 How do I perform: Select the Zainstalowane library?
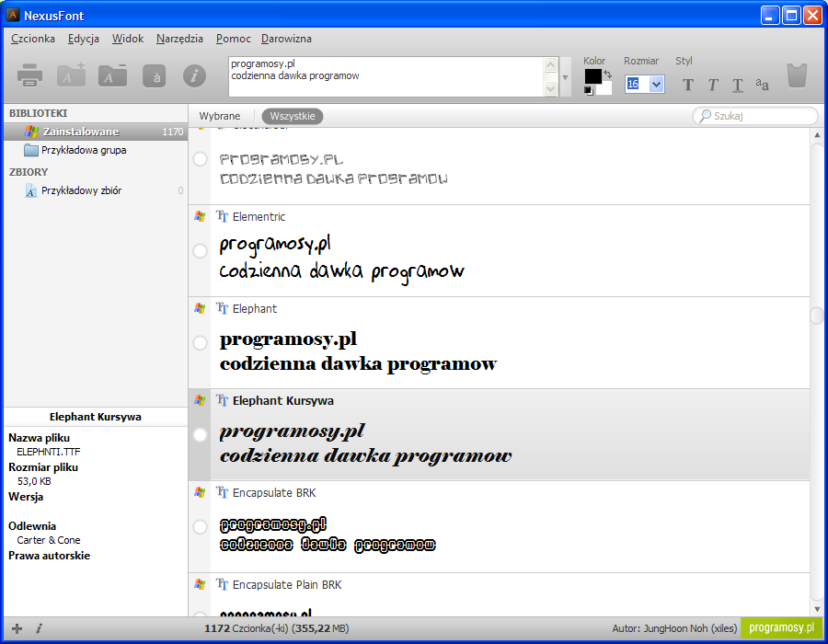[96, 132]
